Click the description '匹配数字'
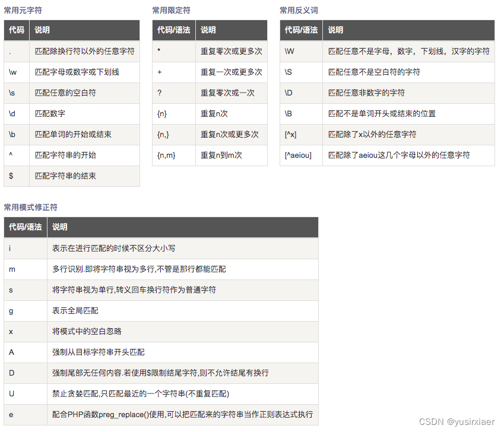The width and height of the screenshot is (504, 432). [50, 114]
